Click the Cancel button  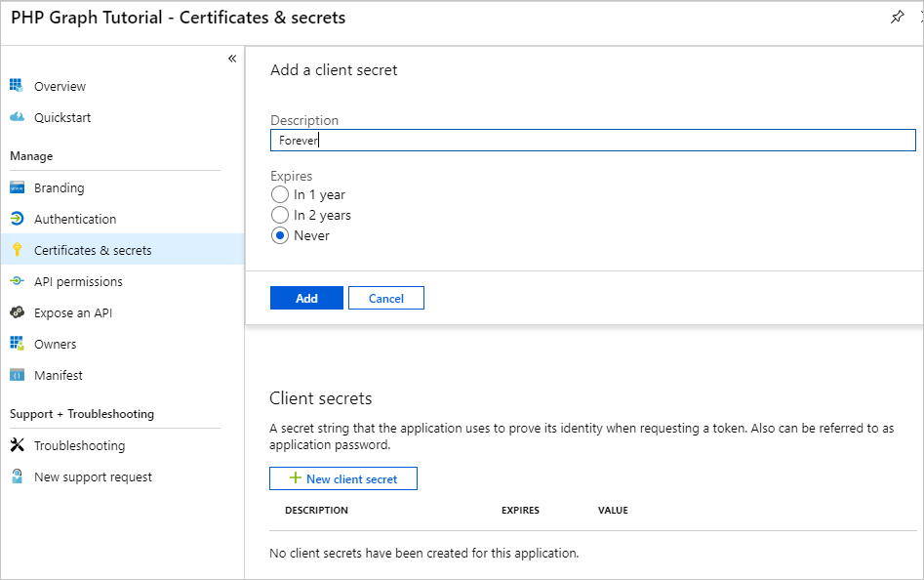tap(386, 298)
